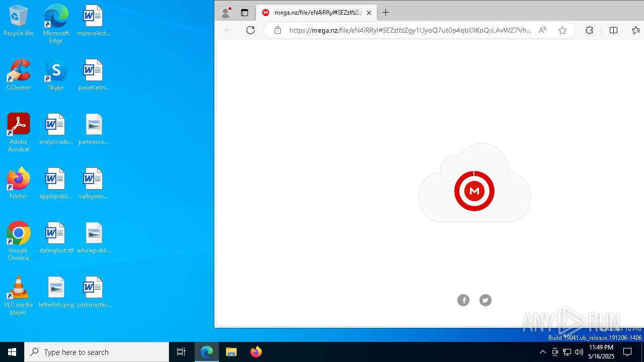
Task: Select the letterlots.png file icon
Action: tap(56, 292)
